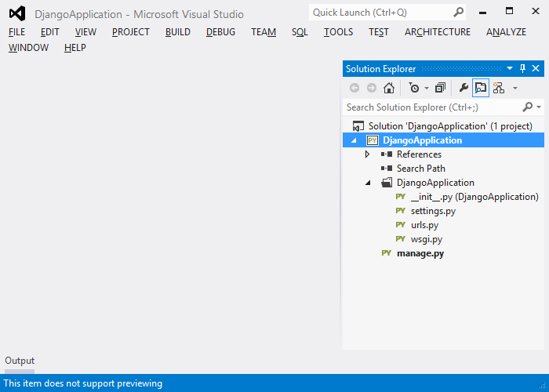The height and width of the screenshot is (392, 549).
Task: Collapse the highlighted DjangoApplication project node
Action: point(354,140)
